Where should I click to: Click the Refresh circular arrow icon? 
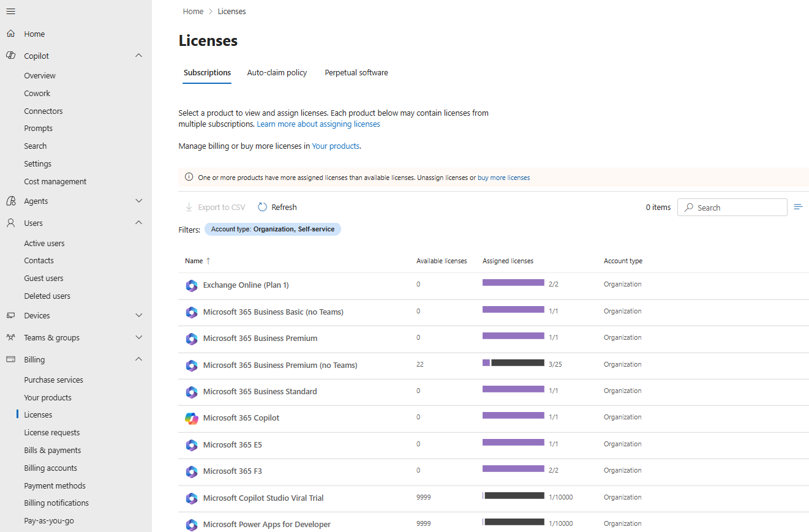click(x=263, y=207)
